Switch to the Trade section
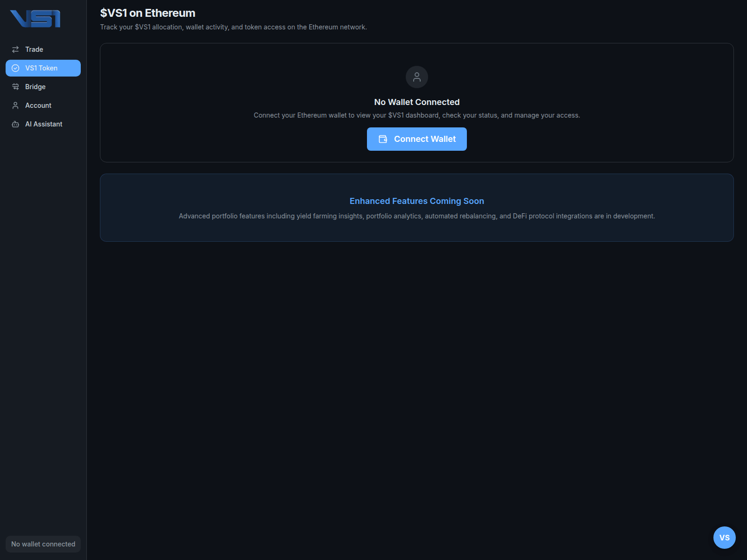 tap(34, 49)
